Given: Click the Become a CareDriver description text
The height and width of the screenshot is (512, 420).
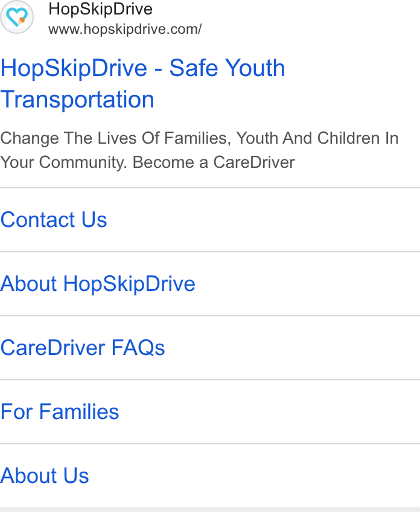Looking at the screenshot, I should pos(214,162).
